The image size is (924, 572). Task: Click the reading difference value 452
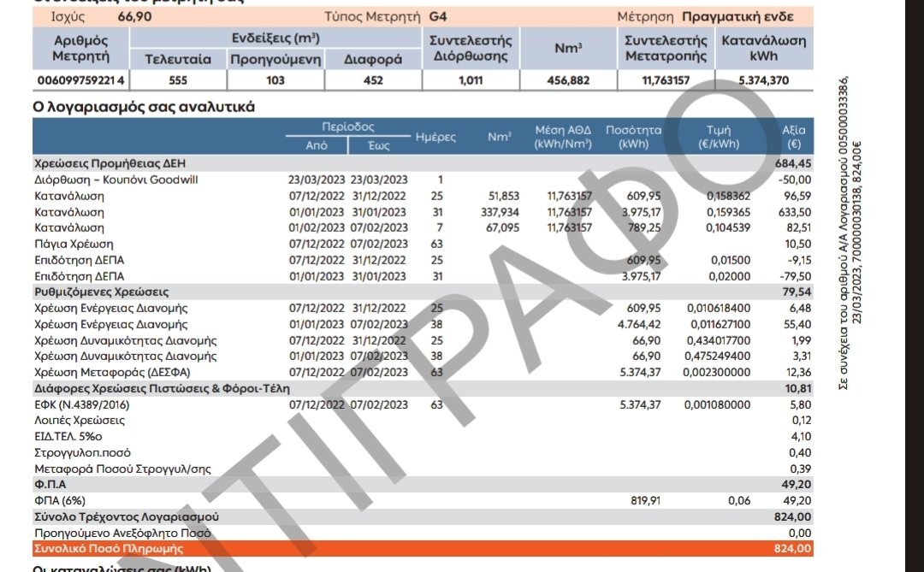point(373,80)
